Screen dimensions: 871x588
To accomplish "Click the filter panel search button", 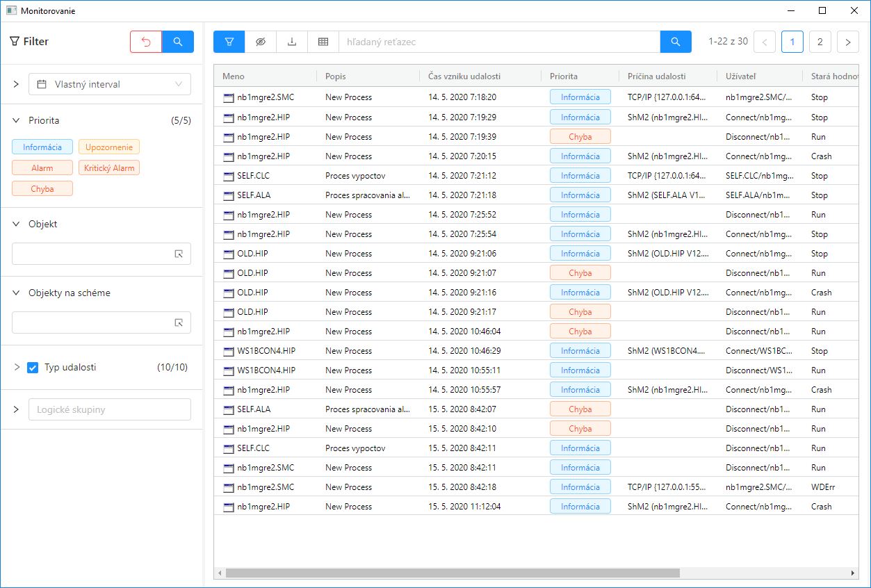I will click(178, 42).
